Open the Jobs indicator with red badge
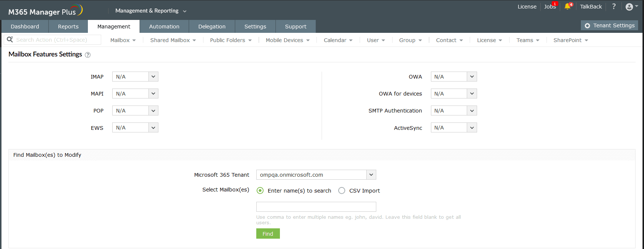The image size is (644, 249). click(x=550, y=7)
